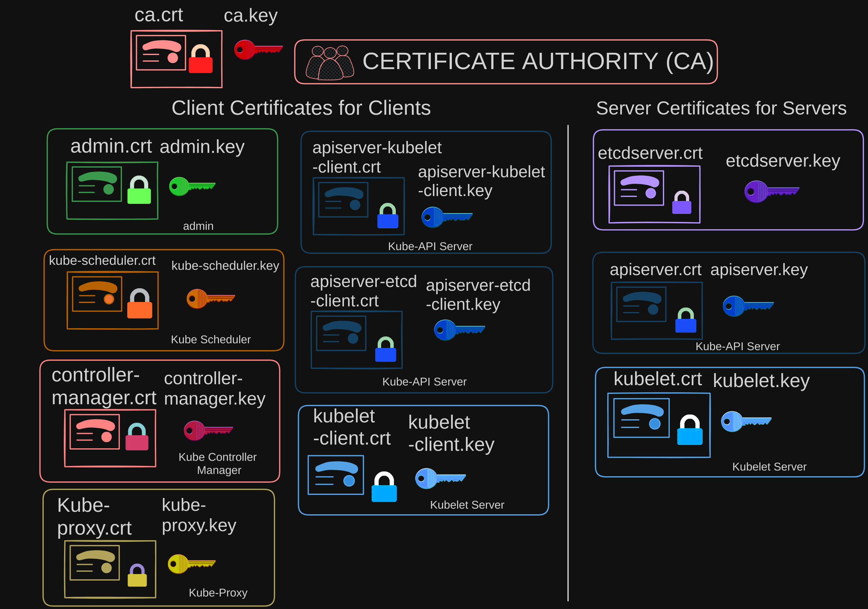Click the 'Kube-proxy.crt' label
The height and width of the screenshot is (609, 868).
(94, 517)
